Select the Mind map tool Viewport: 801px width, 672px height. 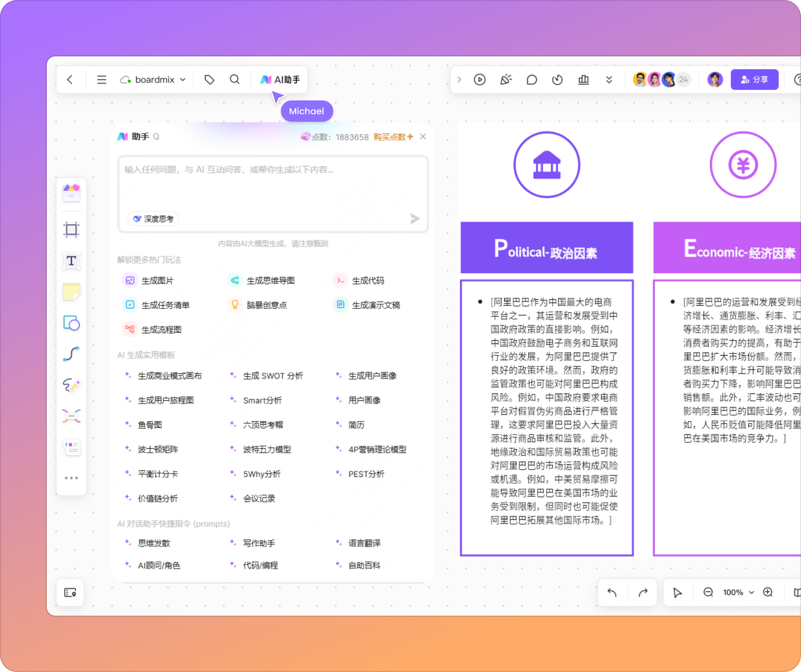[71, 416]
